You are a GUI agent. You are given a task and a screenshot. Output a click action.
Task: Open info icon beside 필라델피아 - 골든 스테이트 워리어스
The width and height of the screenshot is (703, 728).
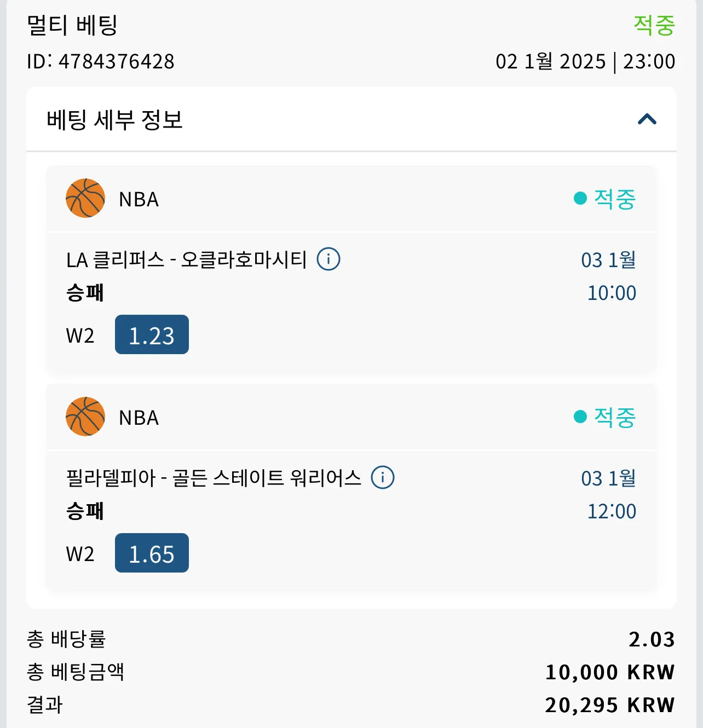383,477
